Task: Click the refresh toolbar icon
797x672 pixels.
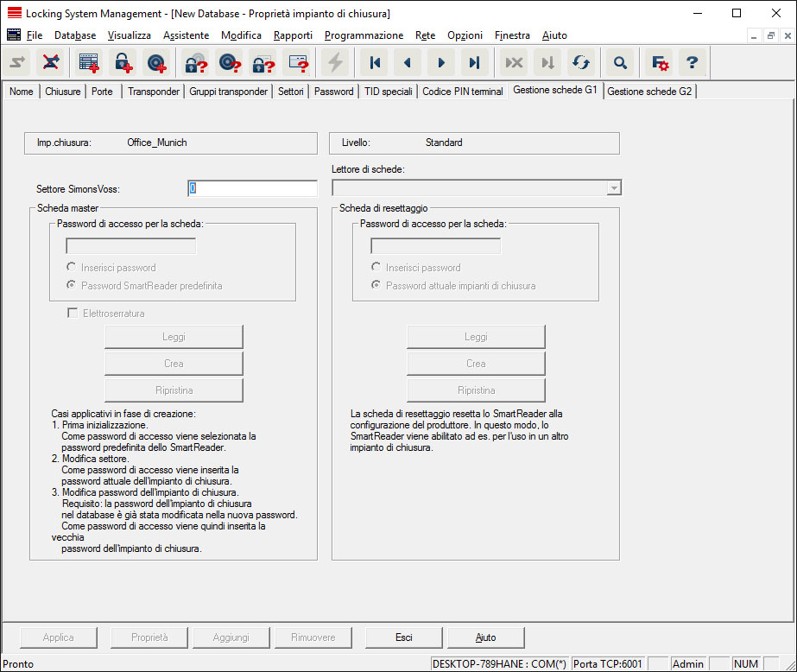Action: (581, 62)
